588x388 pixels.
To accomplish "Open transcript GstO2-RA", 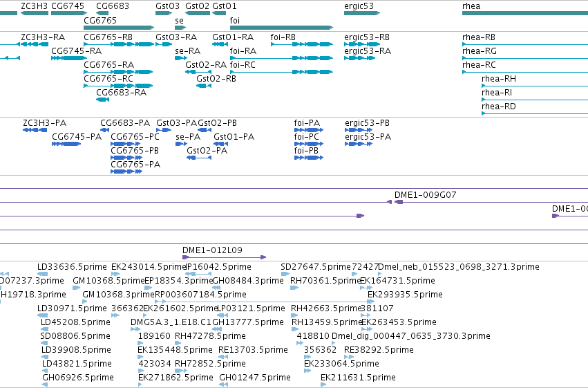I will pos(206,65).
